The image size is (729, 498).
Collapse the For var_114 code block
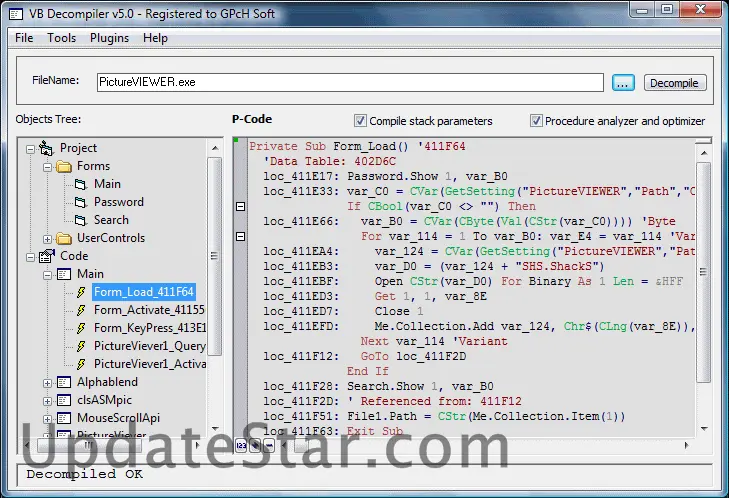[x=240, y=237]
